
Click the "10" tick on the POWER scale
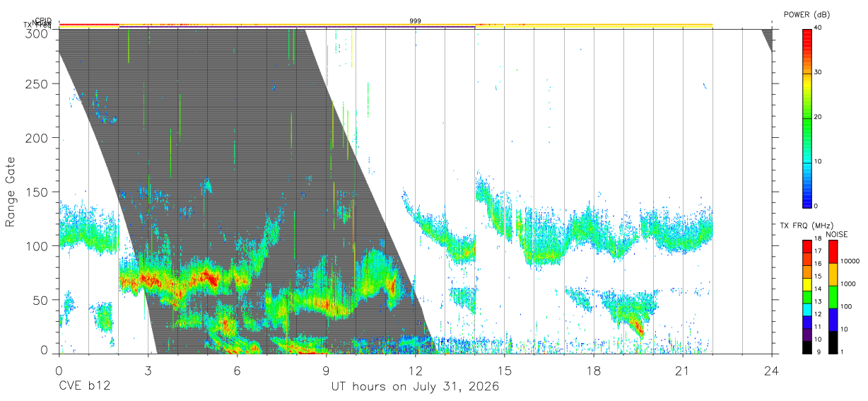[x=819, y=162]
